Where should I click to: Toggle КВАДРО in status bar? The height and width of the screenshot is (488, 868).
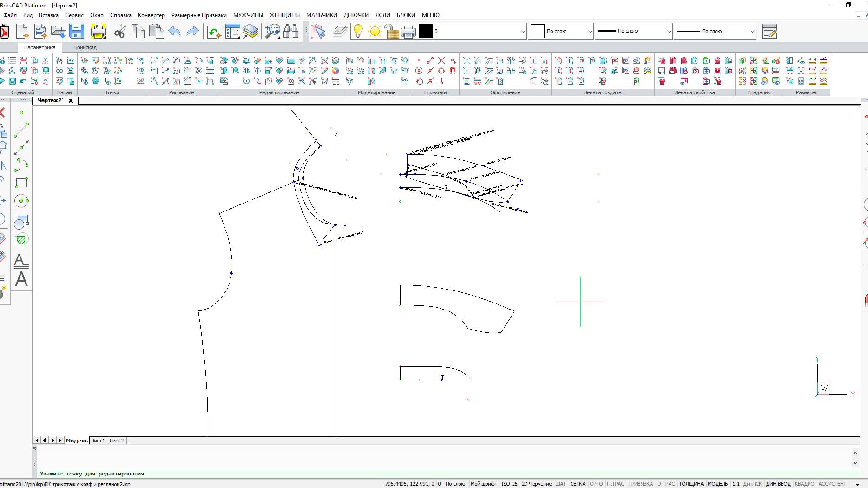804,484
